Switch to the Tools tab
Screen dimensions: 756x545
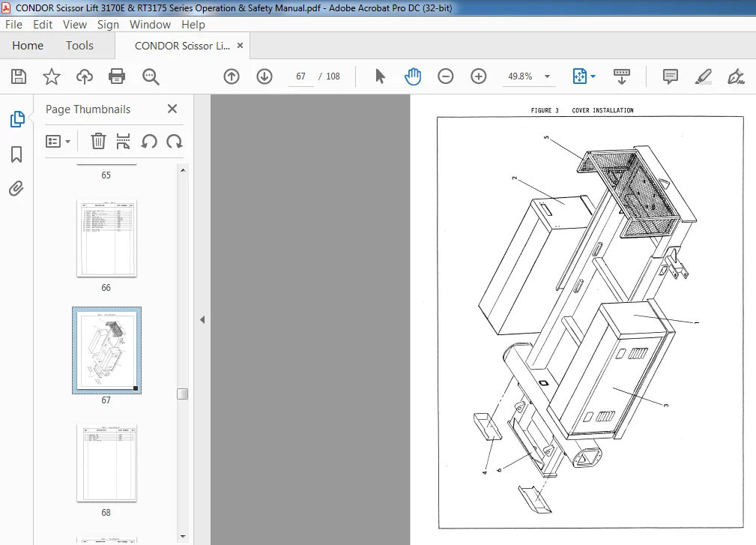click(x=79, y=46)
